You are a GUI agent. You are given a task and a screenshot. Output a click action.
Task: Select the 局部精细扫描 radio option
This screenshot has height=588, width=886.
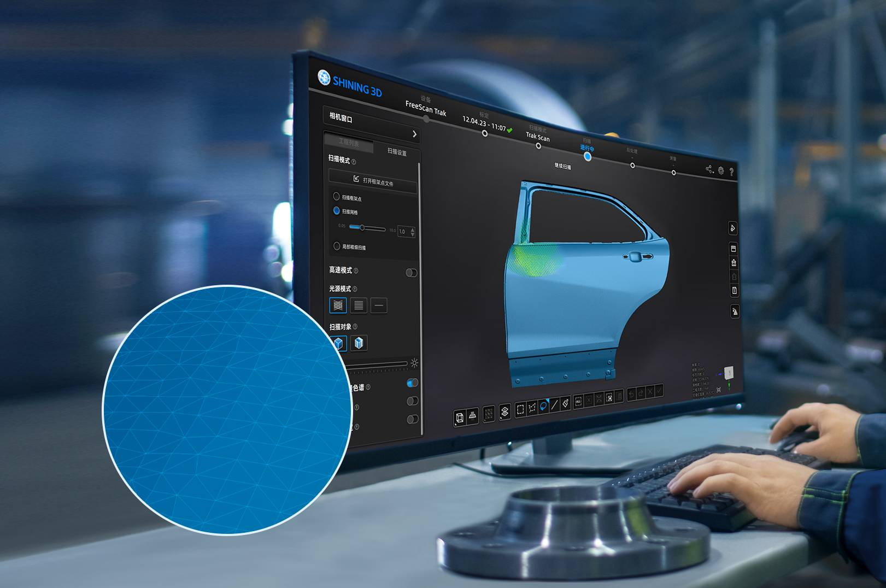(x=337, y=246)
